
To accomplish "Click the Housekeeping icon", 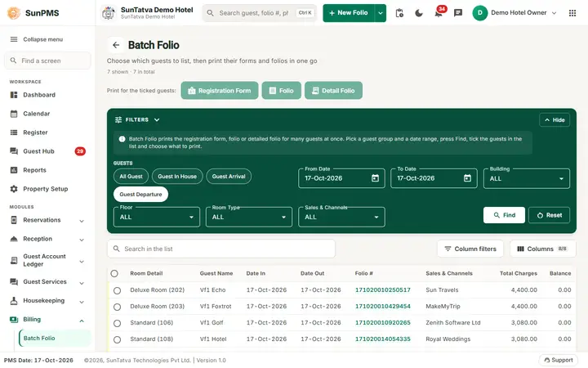I will click(14, 300).
